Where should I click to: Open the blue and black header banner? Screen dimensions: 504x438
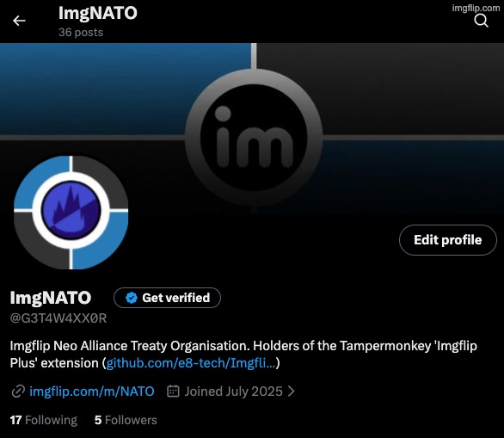click(252, 128)
